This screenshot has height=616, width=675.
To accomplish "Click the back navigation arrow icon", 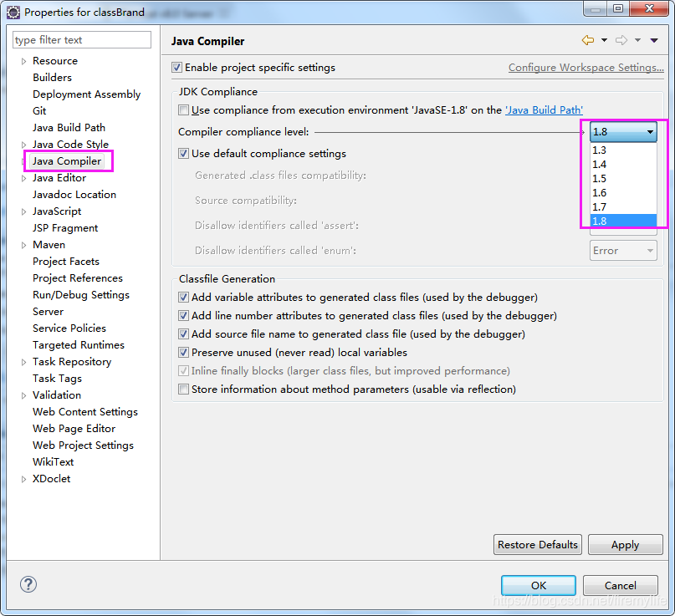I will [x=588, y=40].
